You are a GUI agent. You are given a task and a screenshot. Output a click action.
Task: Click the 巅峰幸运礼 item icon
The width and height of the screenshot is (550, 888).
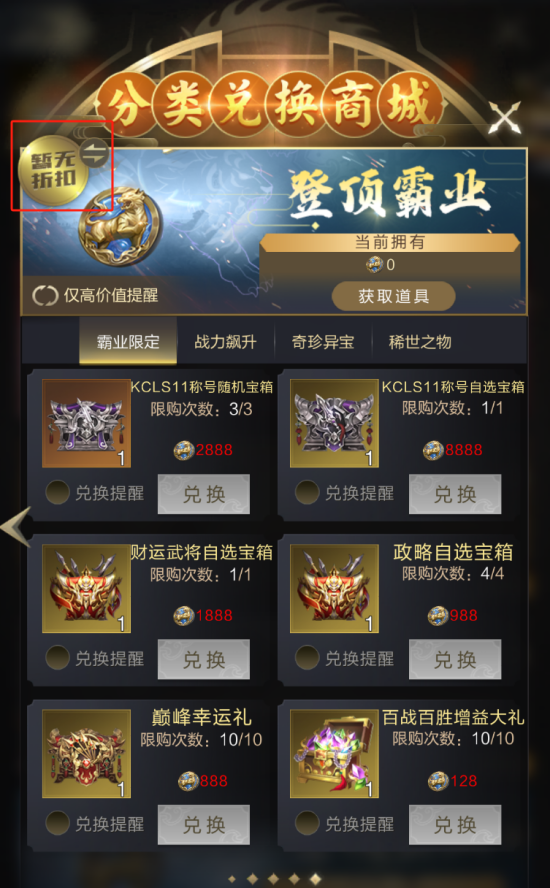pyautogui.click(x=87, y=754)
